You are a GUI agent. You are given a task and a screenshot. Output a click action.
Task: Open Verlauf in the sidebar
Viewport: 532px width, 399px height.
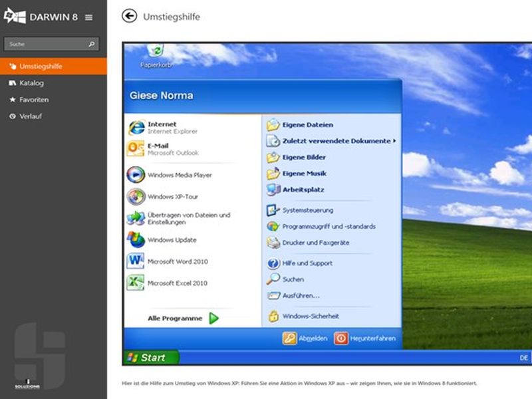(x=53, y=116)
